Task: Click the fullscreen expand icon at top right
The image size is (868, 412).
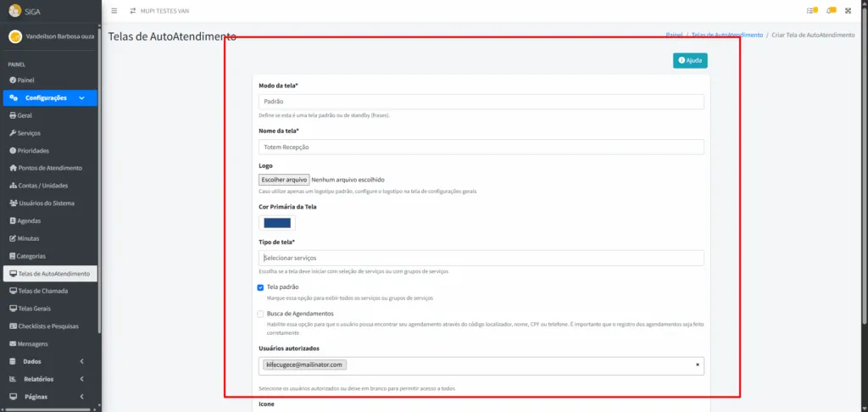Action: tap(848, 10)
